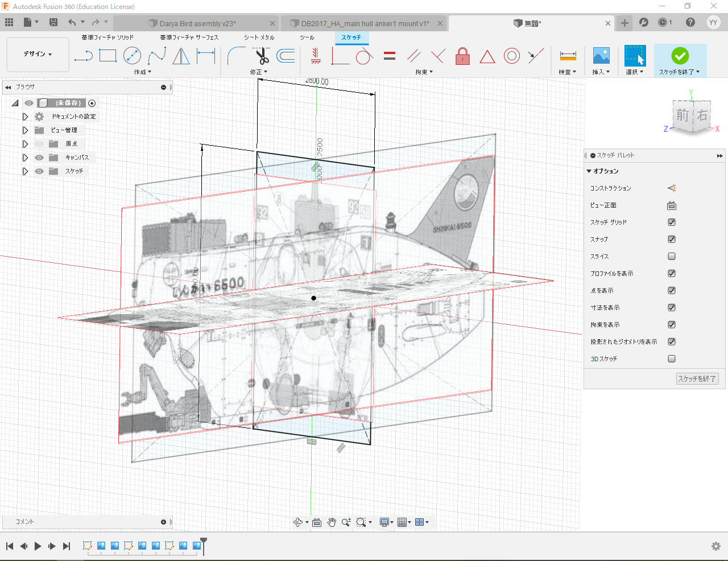The width and height of the screenshot is (728, 561).
Task: Apply Coincident constraint
Action: 341,56
